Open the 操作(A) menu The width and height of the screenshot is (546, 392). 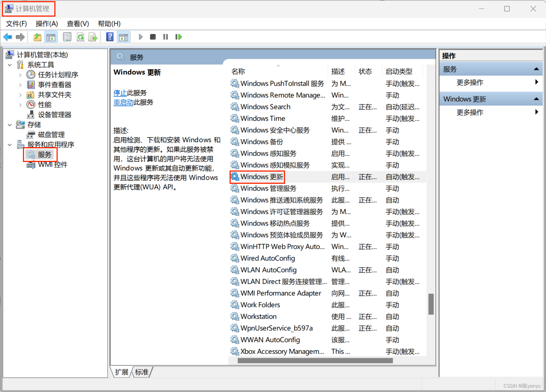point(47,24)
